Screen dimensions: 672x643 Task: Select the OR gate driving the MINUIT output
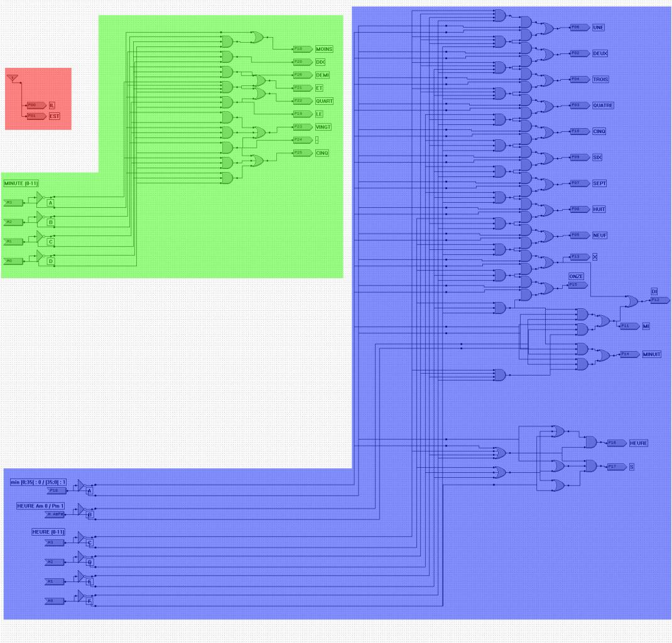click(x=604, y=355)
